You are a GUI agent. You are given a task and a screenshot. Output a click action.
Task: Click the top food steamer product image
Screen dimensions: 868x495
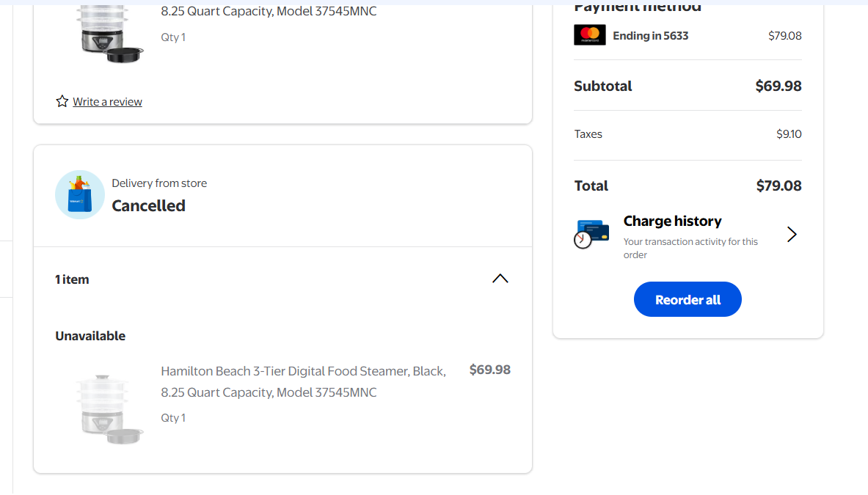(x=109, y=34)
